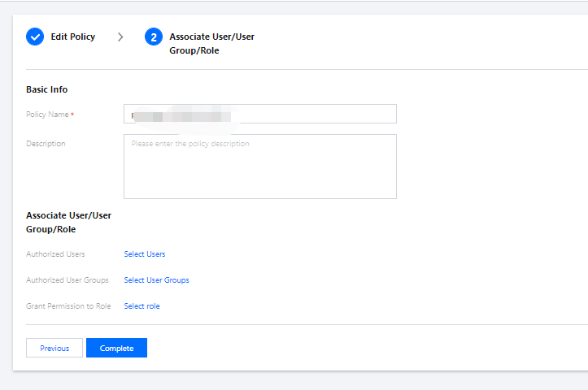Click the blue checkmark step icon

(35, 37)
